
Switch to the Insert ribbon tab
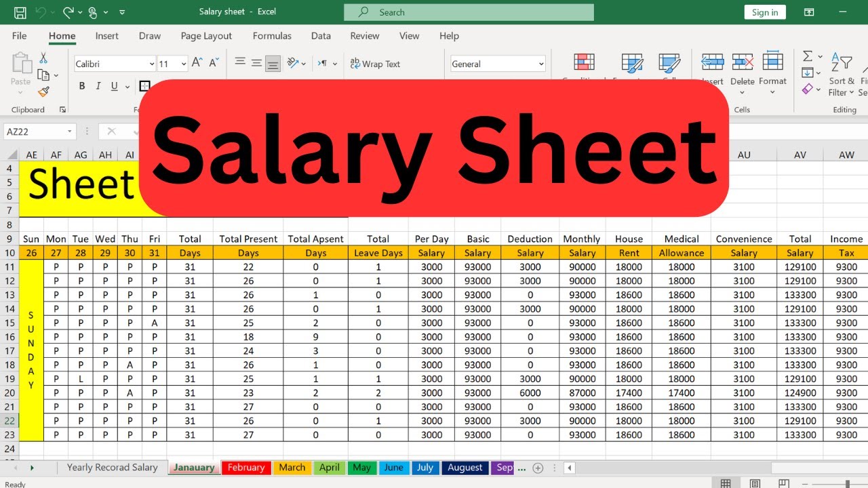pos(107,36)
